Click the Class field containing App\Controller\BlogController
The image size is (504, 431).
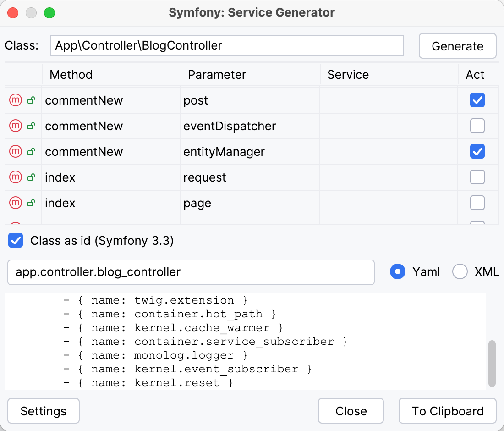point(227,45)
